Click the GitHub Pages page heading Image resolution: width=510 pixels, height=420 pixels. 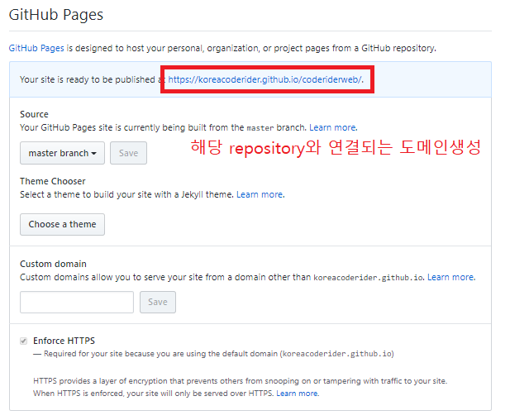pos(56,15)
